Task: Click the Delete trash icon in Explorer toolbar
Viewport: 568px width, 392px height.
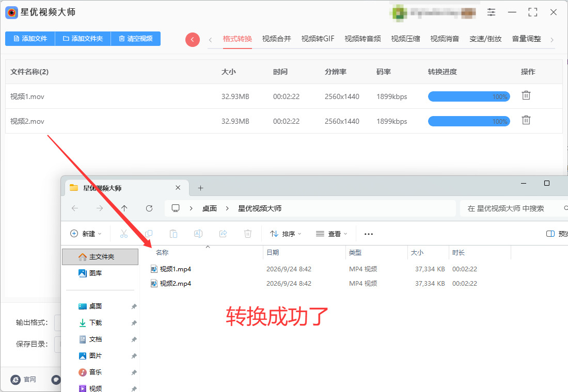Action: click(x=248, y=234)
